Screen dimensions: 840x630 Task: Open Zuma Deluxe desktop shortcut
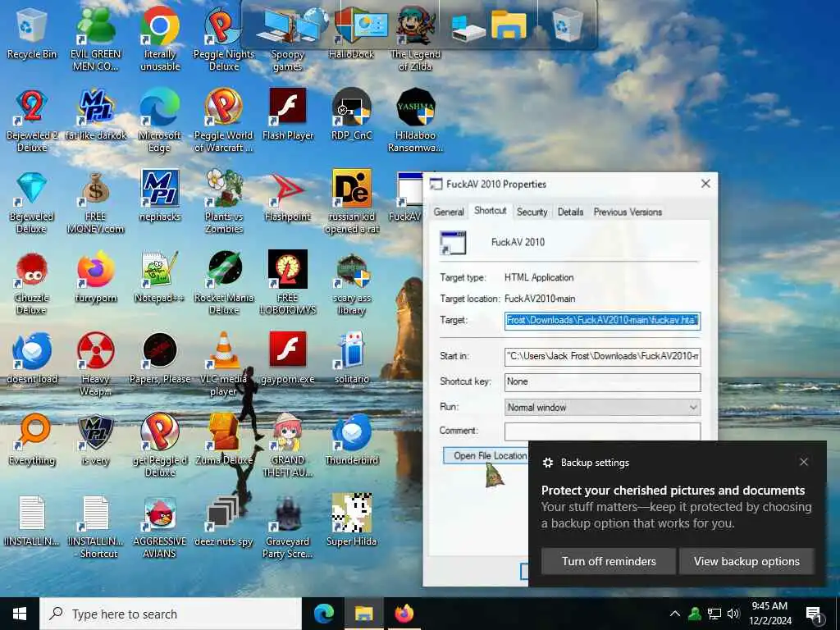tap(223, 440)
